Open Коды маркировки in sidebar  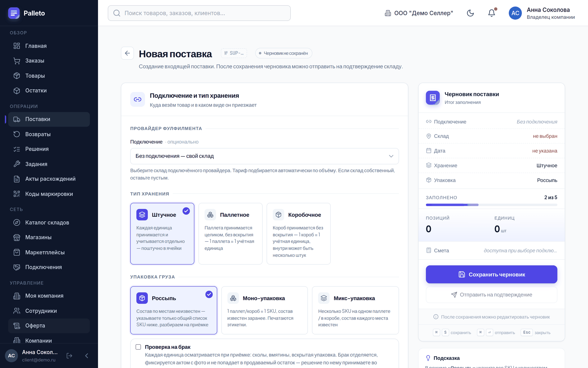tap(49, 194)
